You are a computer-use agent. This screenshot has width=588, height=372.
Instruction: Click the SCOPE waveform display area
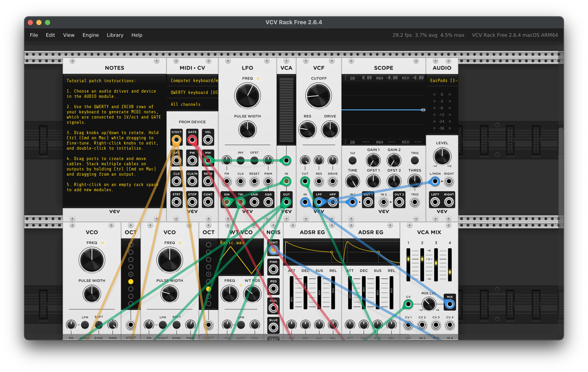pos(383,110)
